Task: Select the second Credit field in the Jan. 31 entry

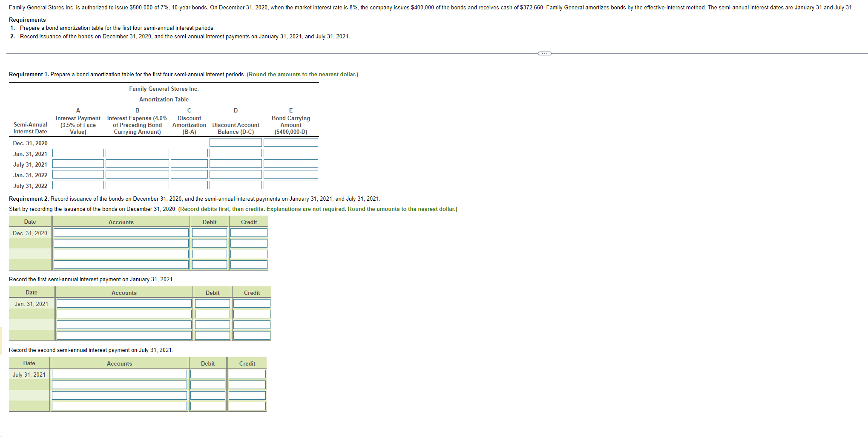Action: 251,314
